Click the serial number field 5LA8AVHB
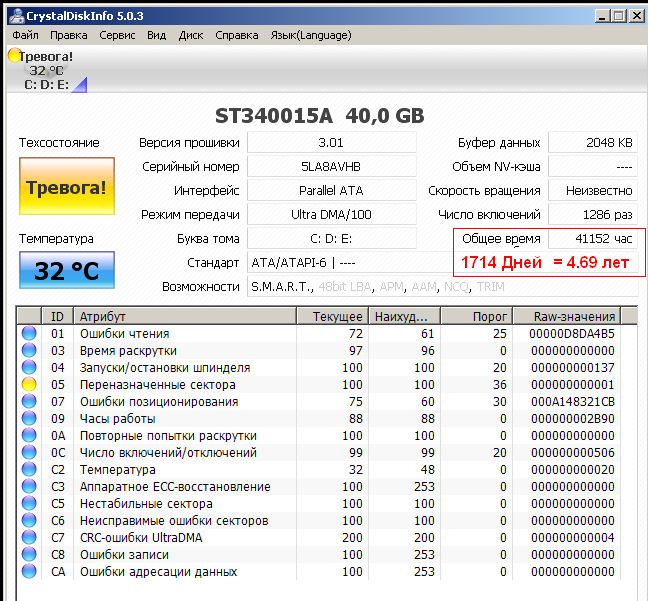The width and height of the screenshot is (648, 601). 331,167
